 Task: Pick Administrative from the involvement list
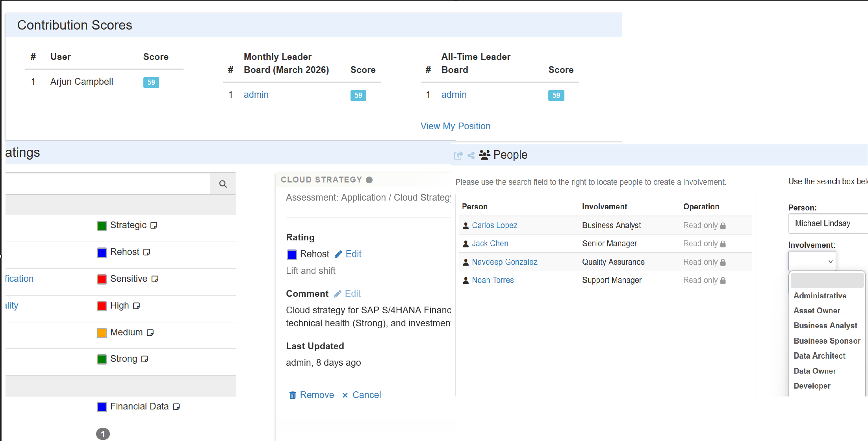click(820, 296)
